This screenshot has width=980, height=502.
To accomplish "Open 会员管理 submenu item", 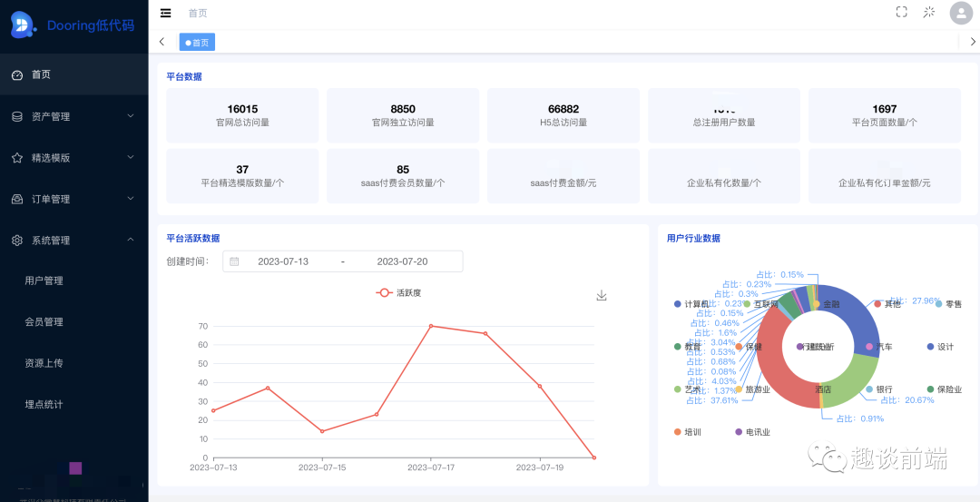I will pyautogui.click(x=73, y=322).
